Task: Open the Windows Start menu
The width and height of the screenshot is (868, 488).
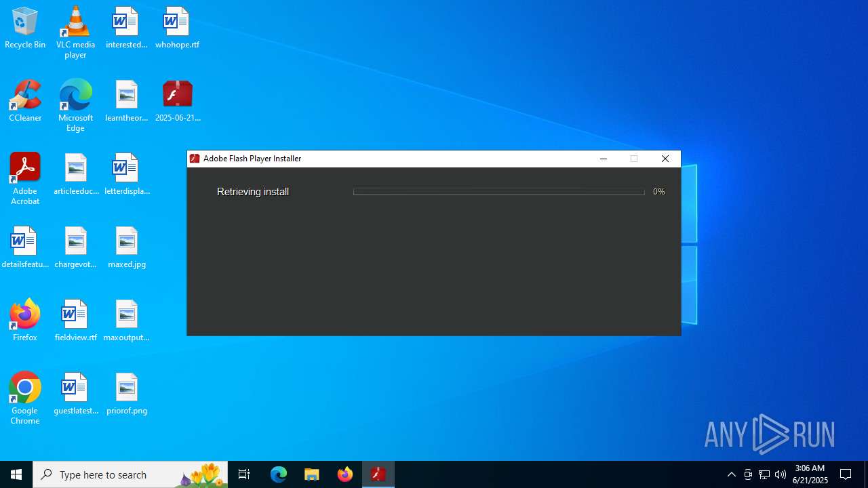Action: tap(16, 474)
